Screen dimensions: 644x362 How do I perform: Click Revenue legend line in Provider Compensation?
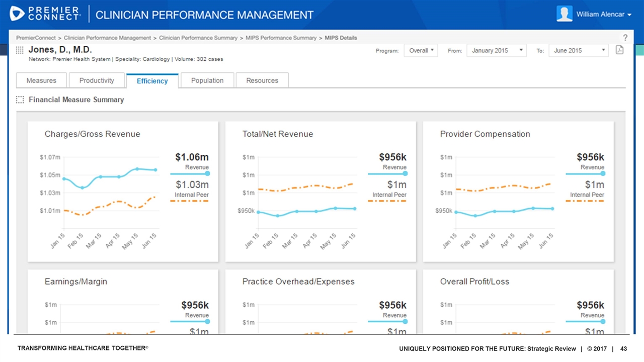(585, 173)
